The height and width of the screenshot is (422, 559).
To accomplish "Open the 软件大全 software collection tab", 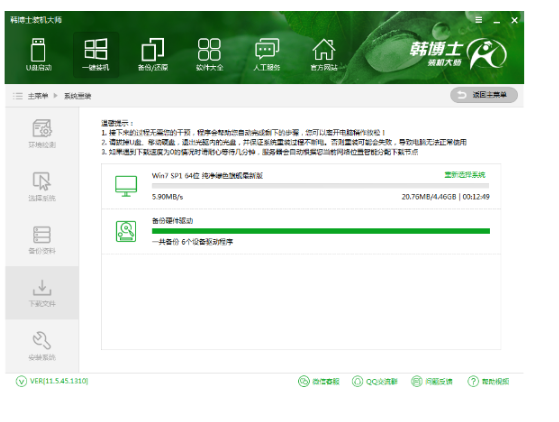I will pyautogui.click(x=209, y=55).
